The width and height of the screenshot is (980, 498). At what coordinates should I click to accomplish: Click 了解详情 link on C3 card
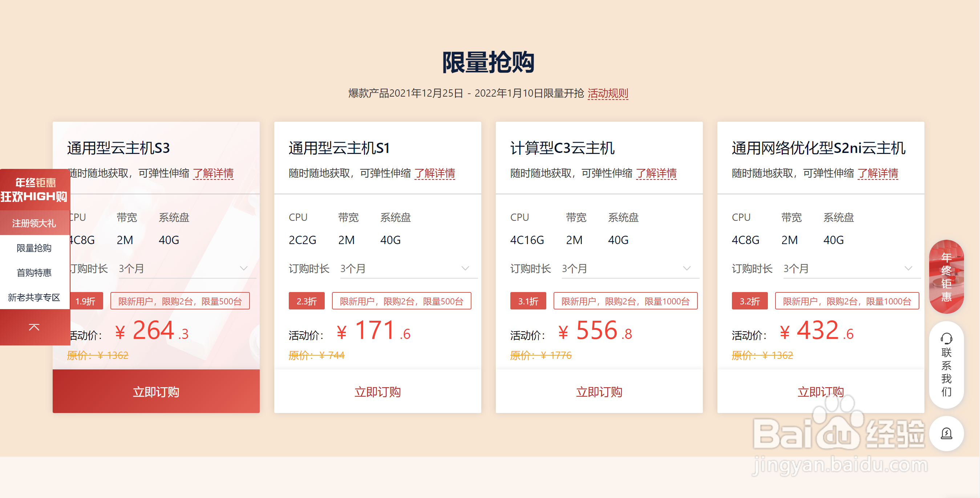pos(656,174)
